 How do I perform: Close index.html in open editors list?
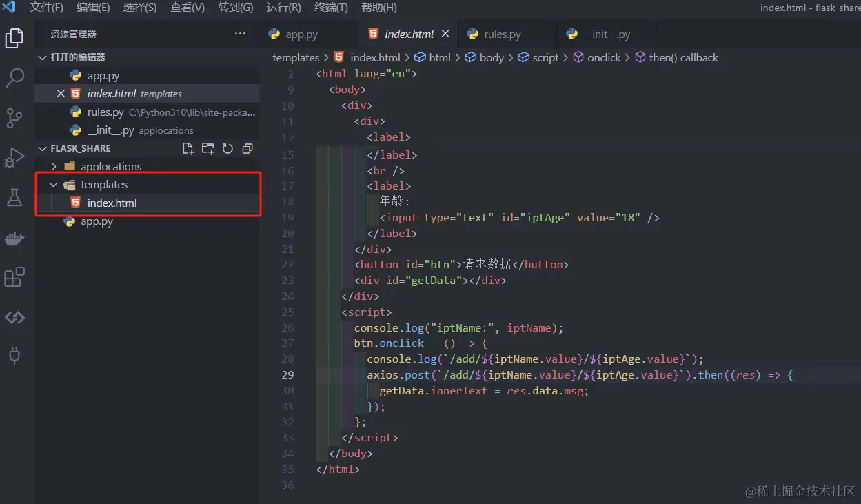pos(61,94)
